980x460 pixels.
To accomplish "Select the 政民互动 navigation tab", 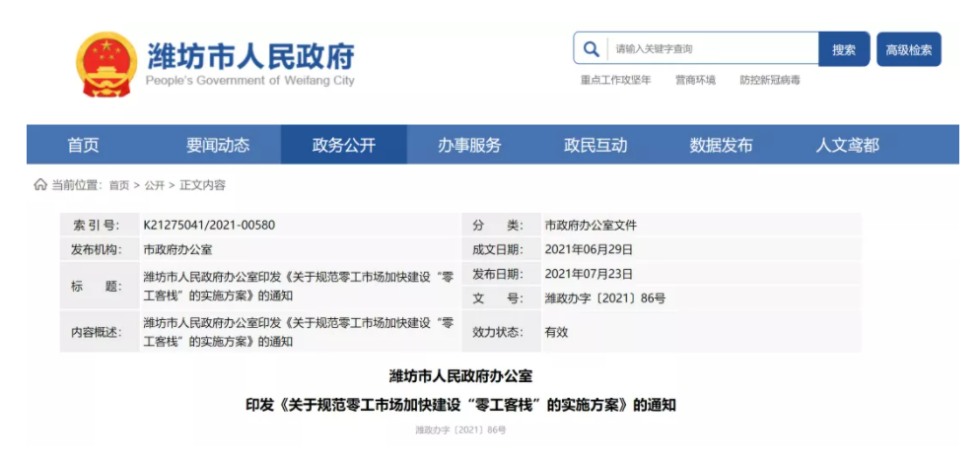I will [x=595, y=145].
